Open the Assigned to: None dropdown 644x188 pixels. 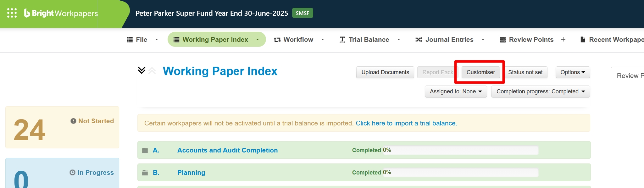456,91
